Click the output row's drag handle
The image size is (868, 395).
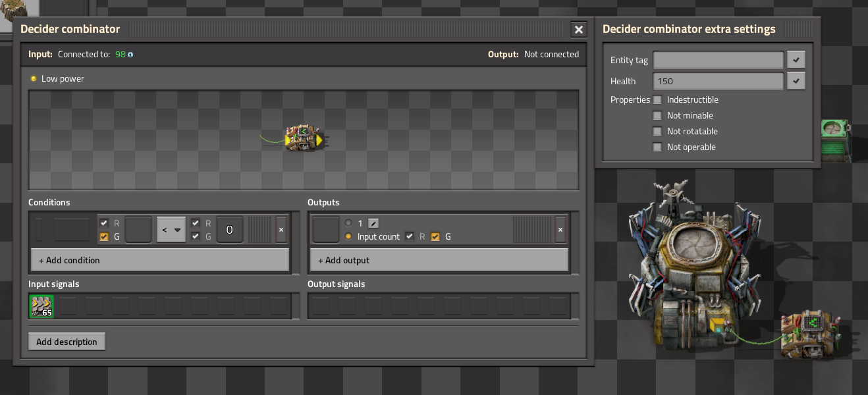(x=532, y=230)
